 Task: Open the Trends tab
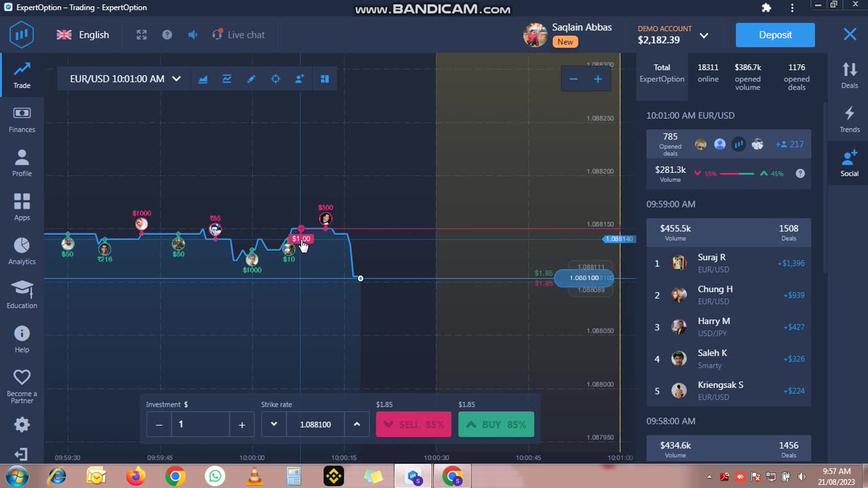pyautogui.click(x=849, y=119)
